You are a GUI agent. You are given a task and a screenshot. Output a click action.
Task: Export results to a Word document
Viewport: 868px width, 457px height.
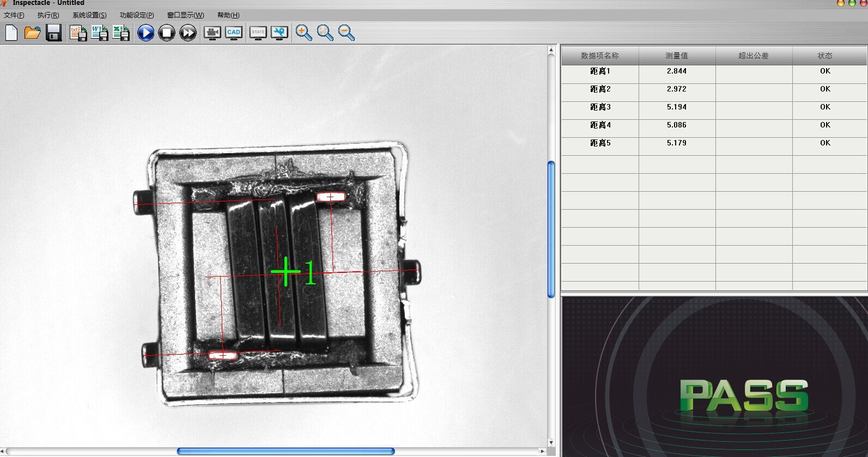[99, 33]
